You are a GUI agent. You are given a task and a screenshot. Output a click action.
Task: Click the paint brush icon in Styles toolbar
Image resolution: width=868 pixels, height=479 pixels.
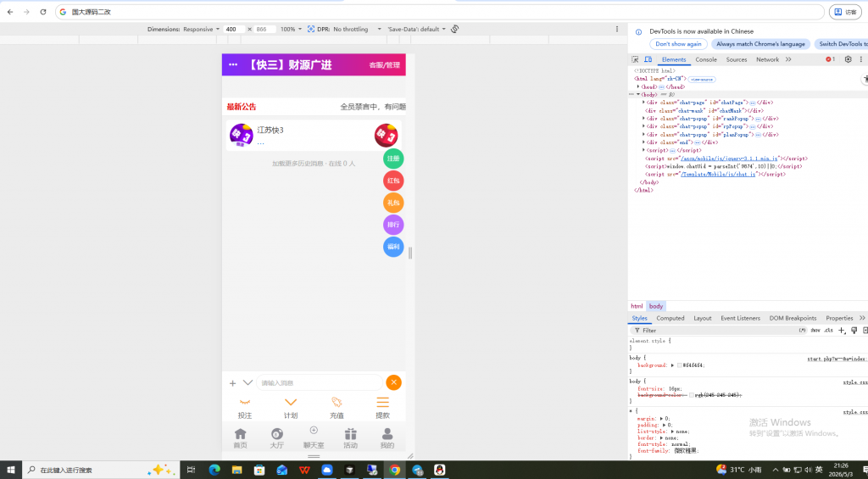854,330
